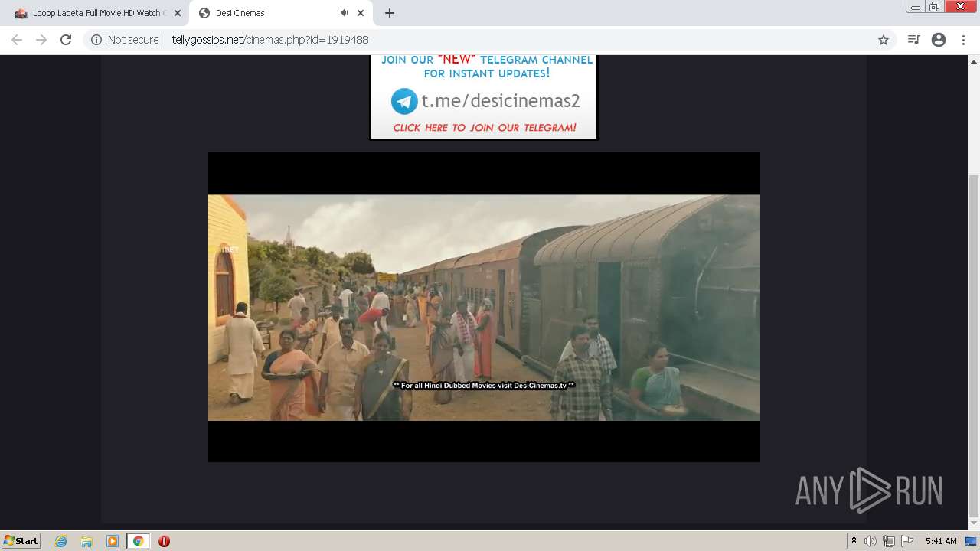Click the Telegram logo icon in banner

pos(404,101)
